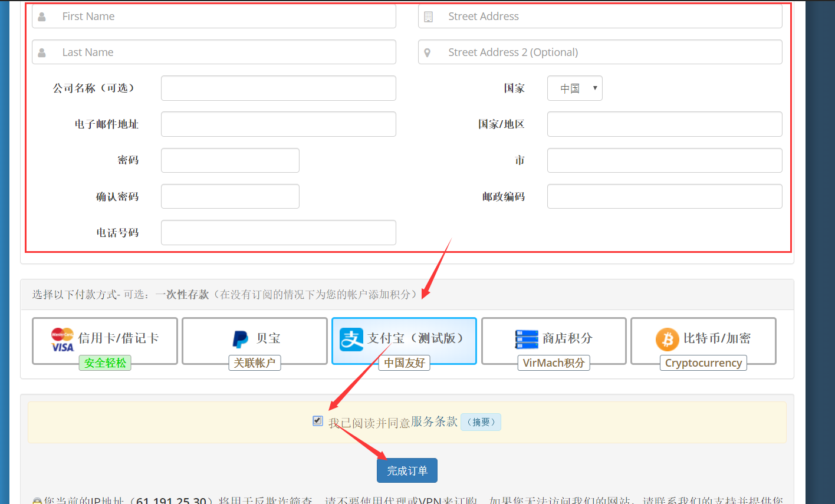Click the Bitcoin logo icon

pos(668,340)
